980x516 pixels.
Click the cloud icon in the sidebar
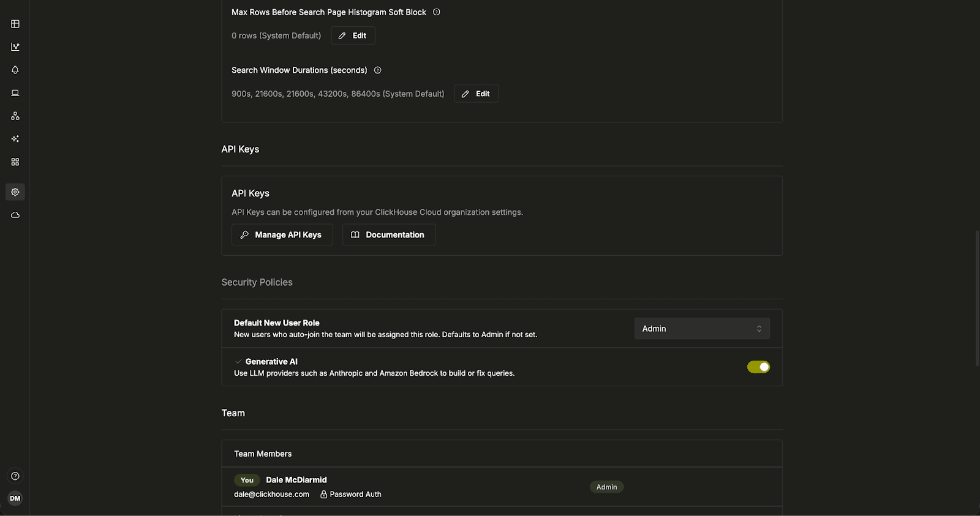tap(15, 215)
